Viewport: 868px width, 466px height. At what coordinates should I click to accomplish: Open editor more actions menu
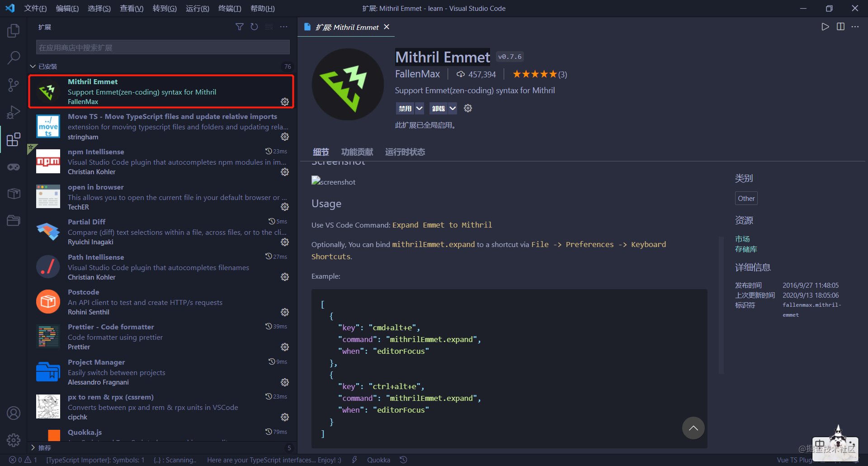tap(855, 27)
